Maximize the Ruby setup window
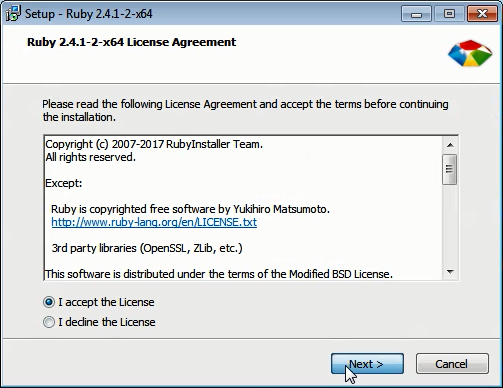 click(449, 14)
